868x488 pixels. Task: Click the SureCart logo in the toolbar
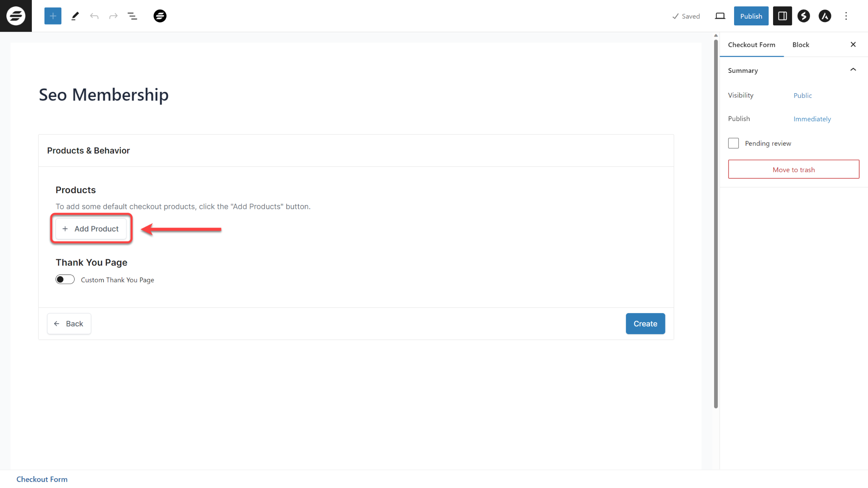pyautogui.click(x=160, y=16)
